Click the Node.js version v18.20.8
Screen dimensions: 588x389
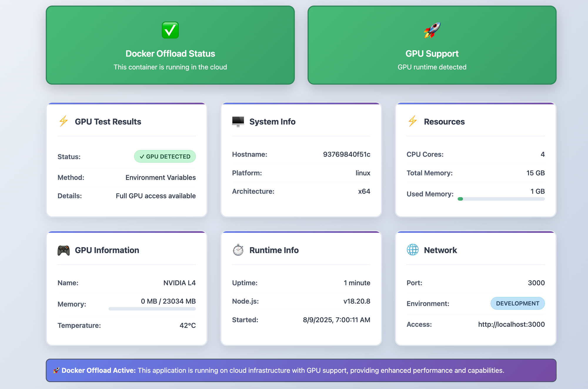[x=357, y=301]
